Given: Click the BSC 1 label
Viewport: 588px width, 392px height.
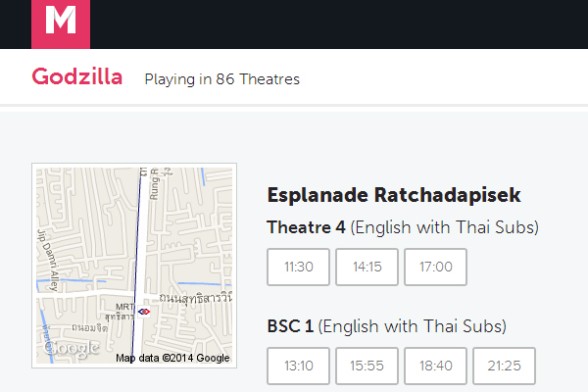Looking at the screenshot, I should [x=290, y=325].
